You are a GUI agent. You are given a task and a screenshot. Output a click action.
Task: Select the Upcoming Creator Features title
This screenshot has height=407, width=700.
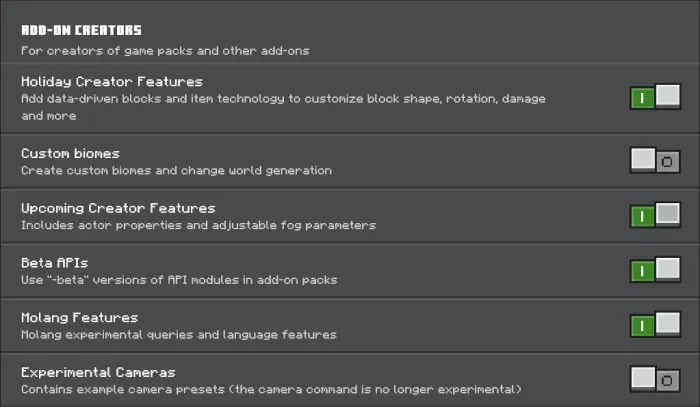pos(118,208)
